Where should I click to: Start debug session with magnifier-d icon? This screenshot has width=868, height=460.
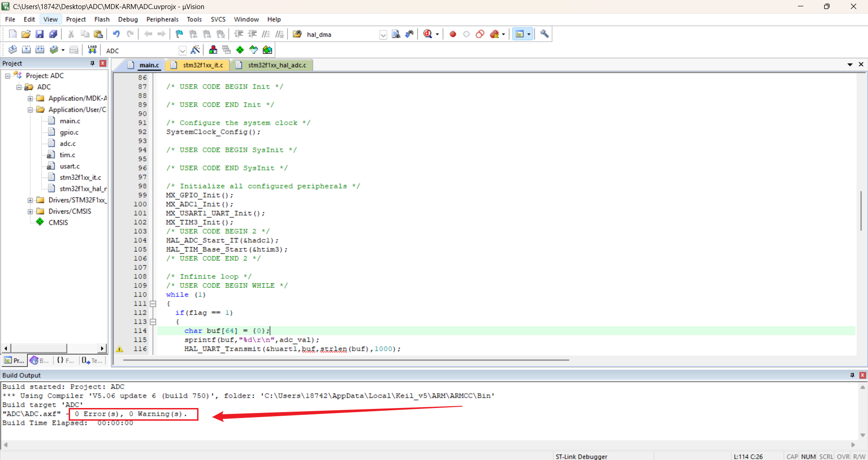click(x=428, y=34)
